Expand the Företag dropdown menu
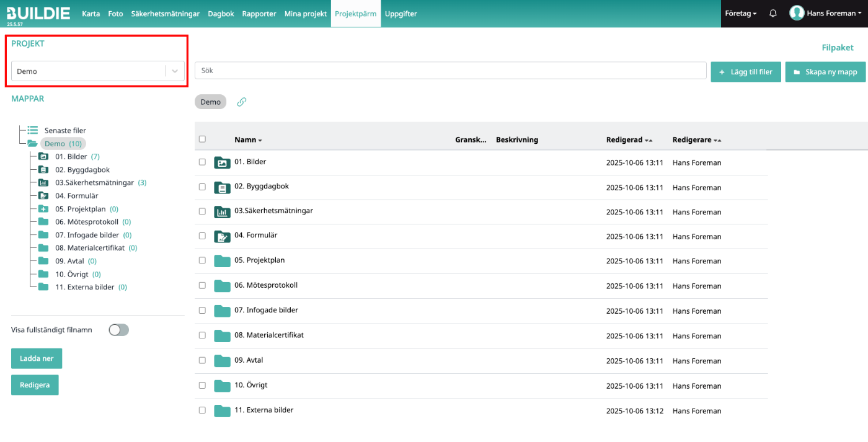868x442 pixels. pos(740,13)
